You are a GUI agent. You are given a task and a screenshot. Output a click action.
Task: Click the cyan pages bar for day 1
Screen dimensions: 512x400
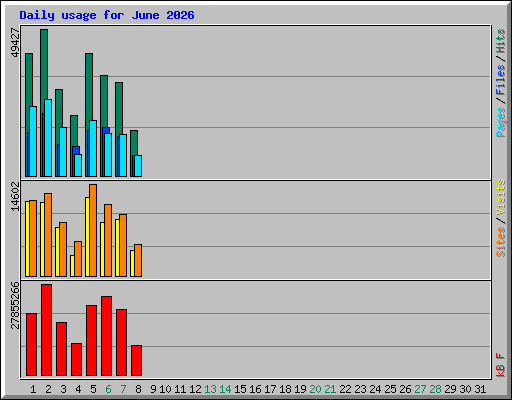tap(33, 141)
